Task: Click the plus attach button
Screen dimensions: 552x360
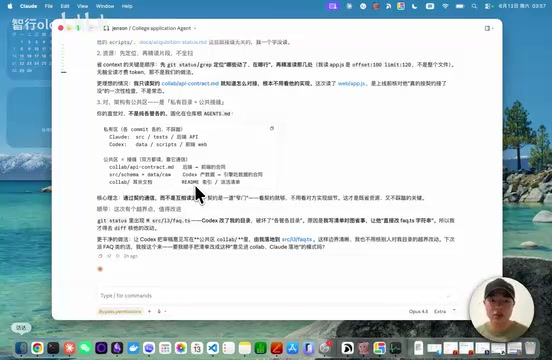Action: (149, 311)
